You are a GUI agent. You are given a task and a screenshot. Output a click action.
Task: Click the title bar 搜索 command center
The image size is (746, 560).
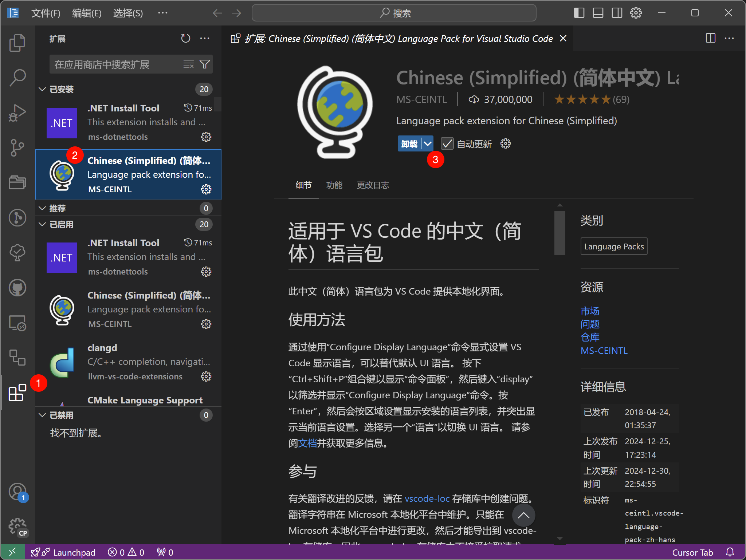click(394, 13)
